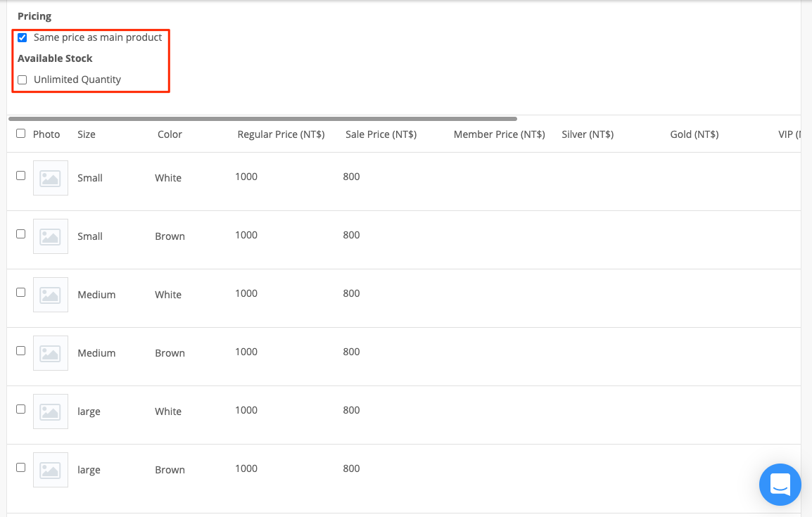Click the Regular Price value for large Brown
Viewport: 812px width, 517px height.
pos(246,468)
